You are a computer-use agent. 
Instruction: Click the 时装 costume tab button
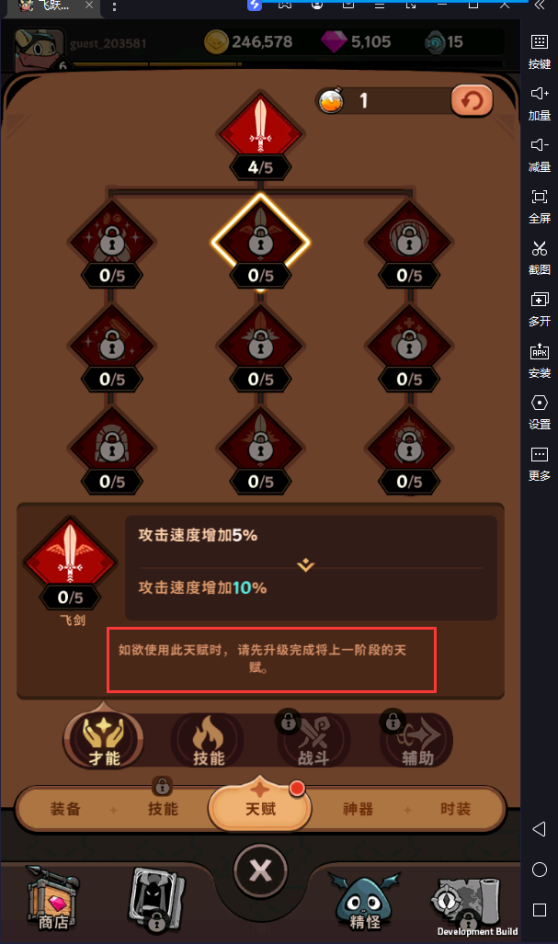pos(455,809)
